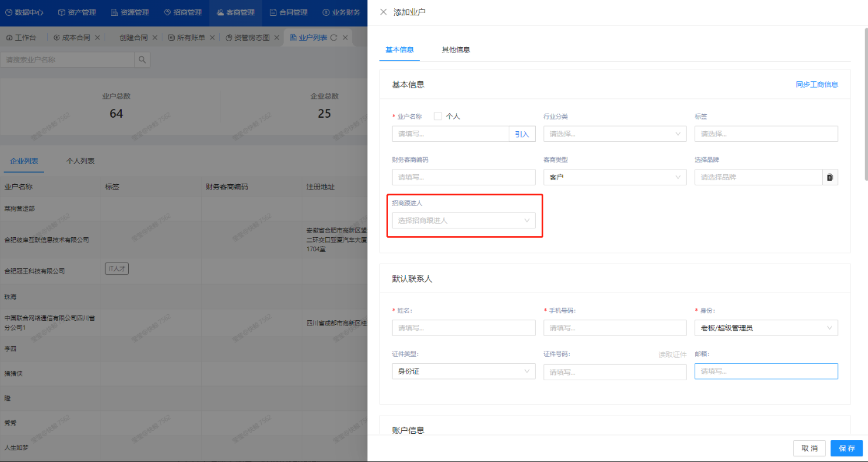
Task: Open 资源管理 in the top navigation
Action: coord(130,12)
